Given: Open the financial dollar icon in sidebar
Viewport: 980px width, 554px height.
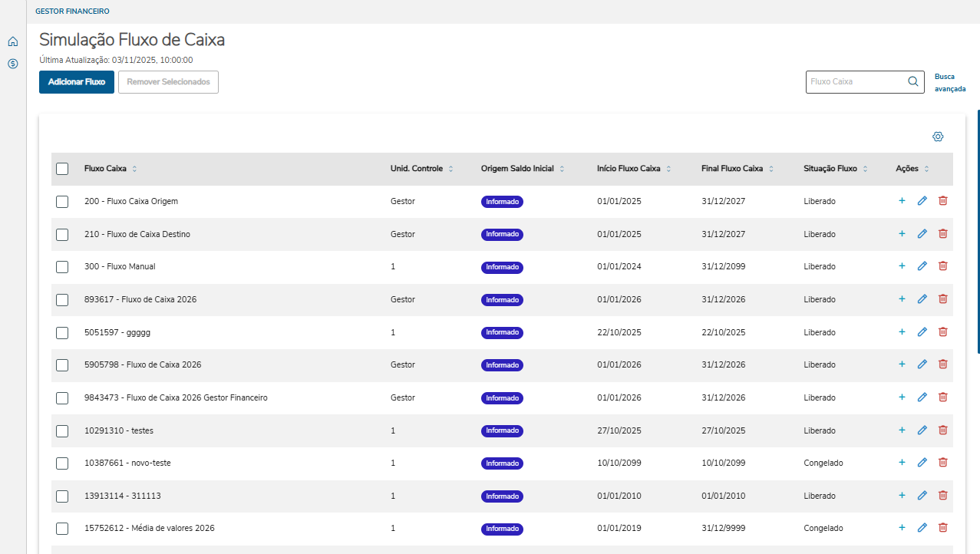Looking at the screenshot, I should coord(12,64).
